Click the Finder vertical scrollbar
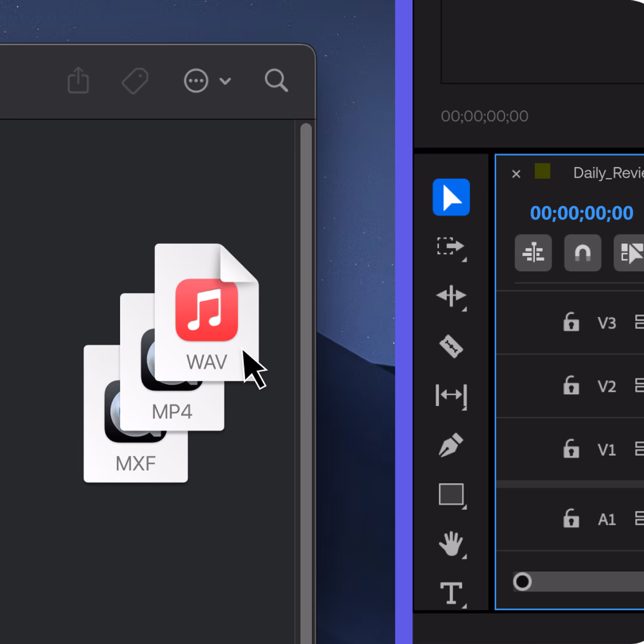 tap(306, 382)
